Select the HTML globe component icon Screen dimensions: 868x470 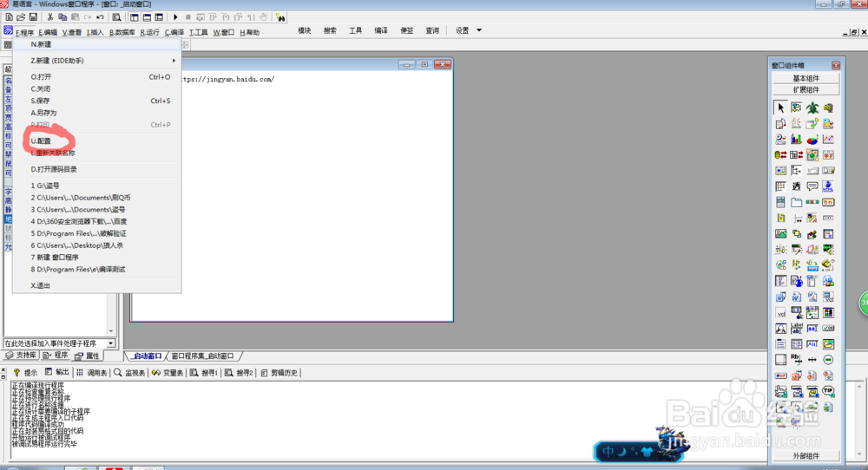(x=828, y=186)
